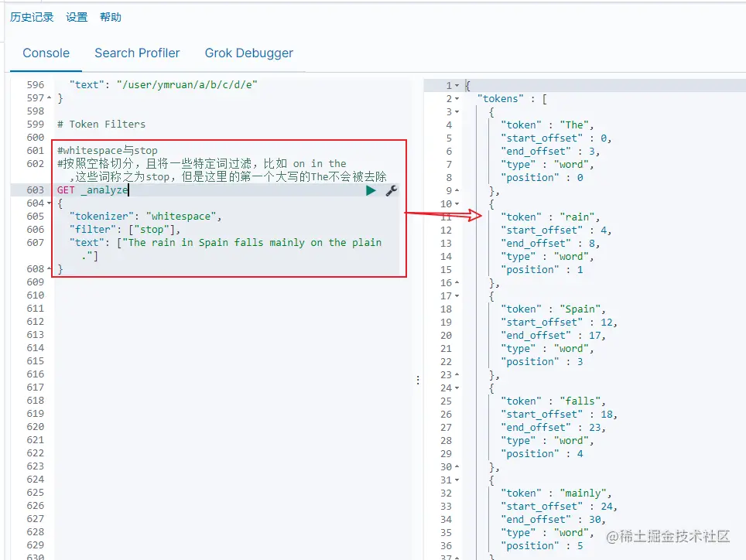Toggle fold marker at response line 23
Screen dimensions: 746x560
(x=457, y=374)
